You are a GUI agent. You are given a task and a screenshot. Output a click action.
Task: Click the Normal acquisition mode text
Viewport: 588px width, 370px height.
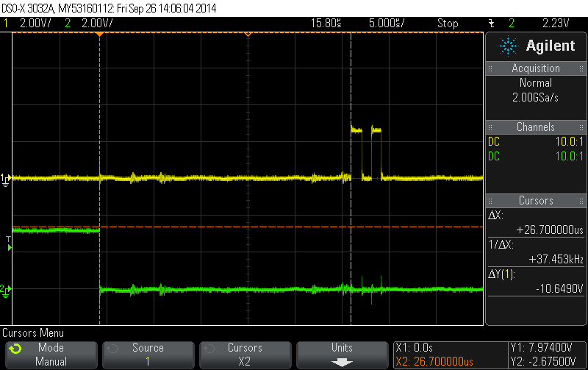coord(536,82)
